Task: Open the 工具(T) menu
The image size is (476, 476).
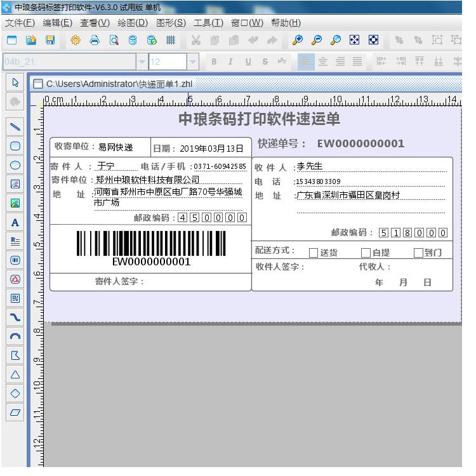Action: (209, 23)
